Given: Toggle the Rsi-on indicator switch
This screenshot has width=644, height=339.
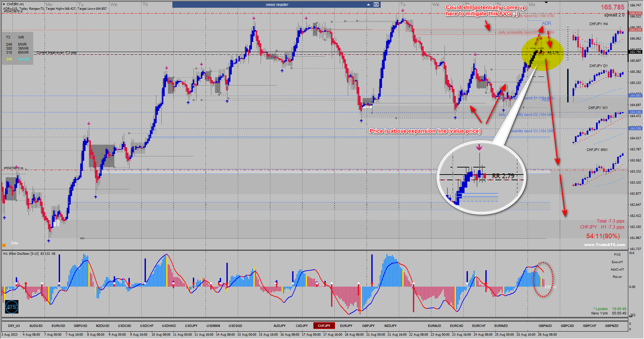Looking at the screenshot, I should click(617, 277).
